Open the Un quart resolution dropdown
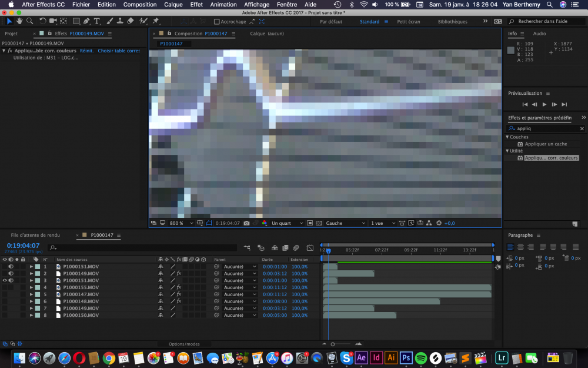588x368 pixels. [x=287, y=223]
